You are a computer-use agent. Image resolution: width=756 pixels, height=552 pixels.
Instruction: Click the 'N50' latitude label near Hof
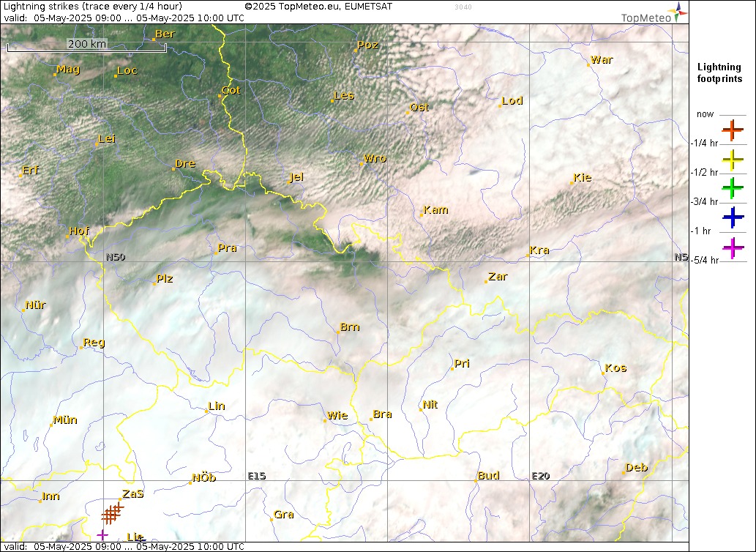point(116,257)
